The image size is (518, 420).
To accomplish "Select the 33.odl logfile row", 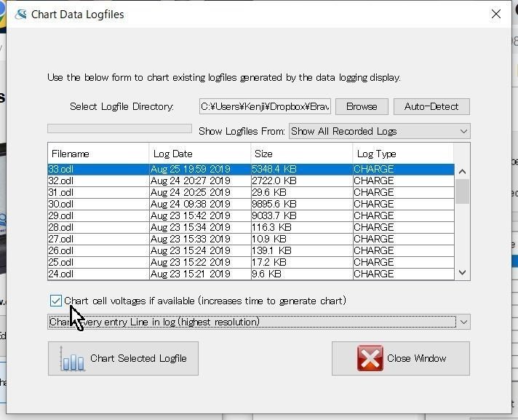I will tap(251, 169).
